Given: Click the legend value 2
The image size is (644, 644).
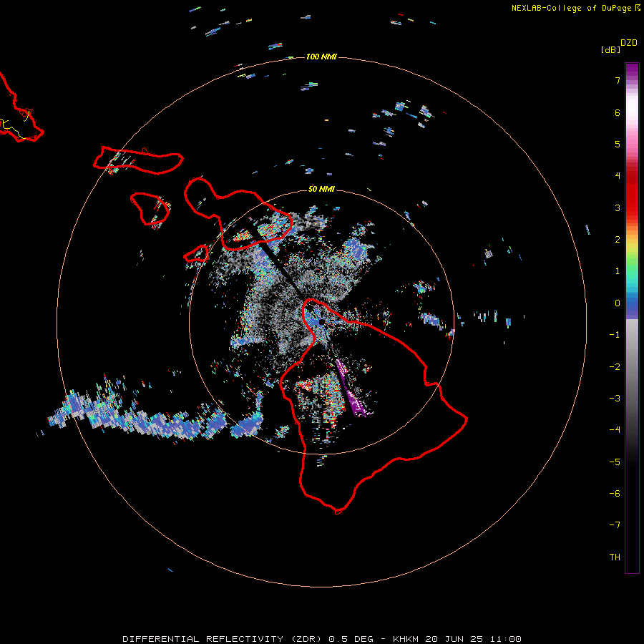Looking at the screenshot, I should pos(618,240).
